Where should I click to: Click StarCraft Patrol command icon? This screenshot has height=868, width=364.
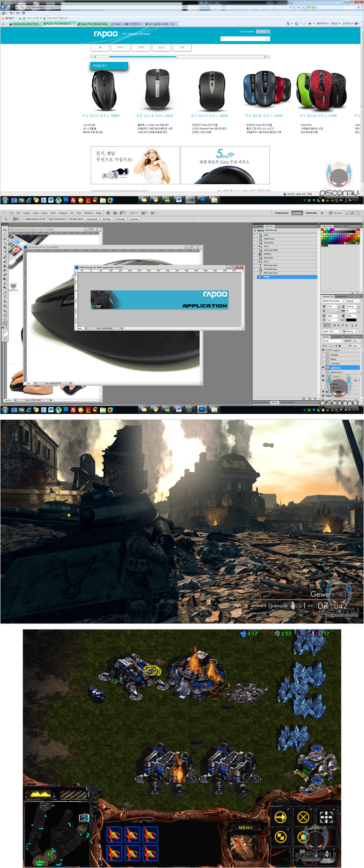pos(280,837)
